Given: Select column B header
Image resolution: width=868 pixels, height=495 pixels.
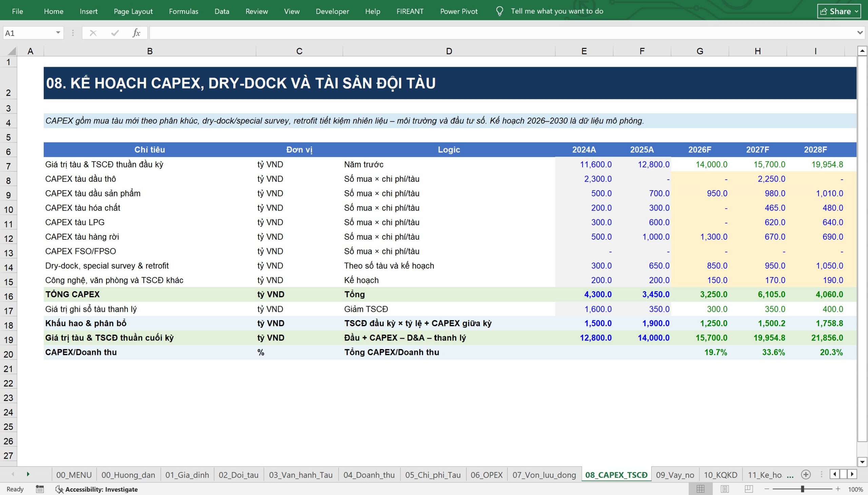Looking at the screenshot, I should tap(150, 51).
